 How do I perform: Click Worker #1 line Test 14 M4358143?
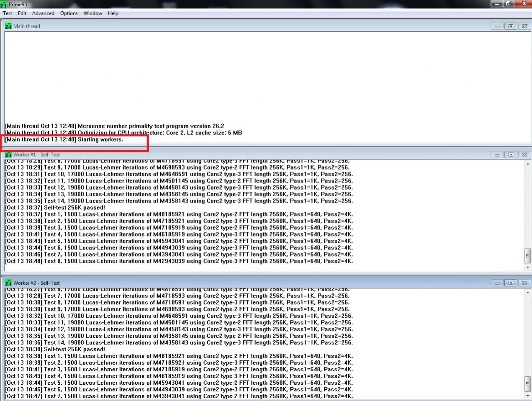click(x=179, y=201)
